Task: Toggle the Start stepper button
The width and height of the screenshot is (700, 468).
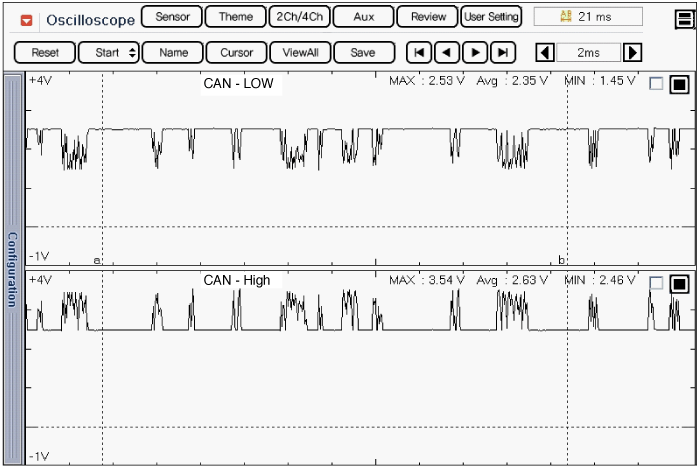Action: [108, 53]
